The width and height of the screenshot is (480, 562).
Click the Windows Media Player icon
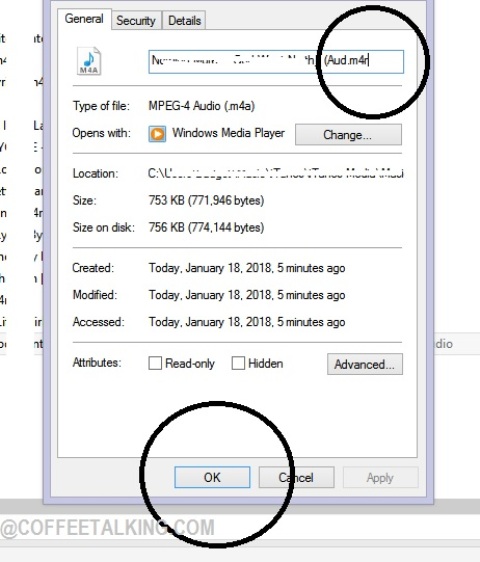click(x=157, y=134)
